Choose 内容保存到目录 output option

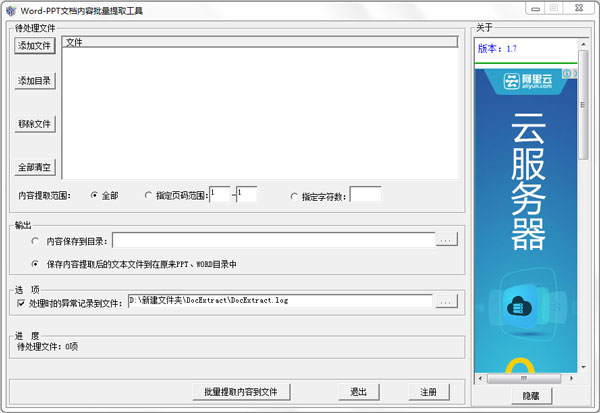click(35, 241)
